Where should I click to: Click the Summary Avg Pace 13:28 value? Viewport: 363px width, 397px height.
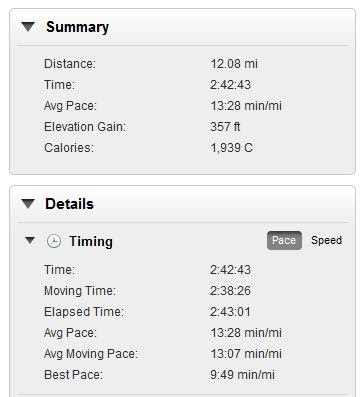tap(246, 106)
